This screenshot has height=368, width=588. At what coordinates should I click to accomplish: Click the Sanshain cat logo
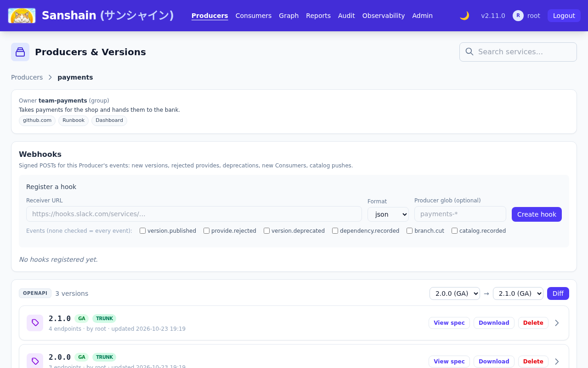pyautogui.click(x=22, y=16)
